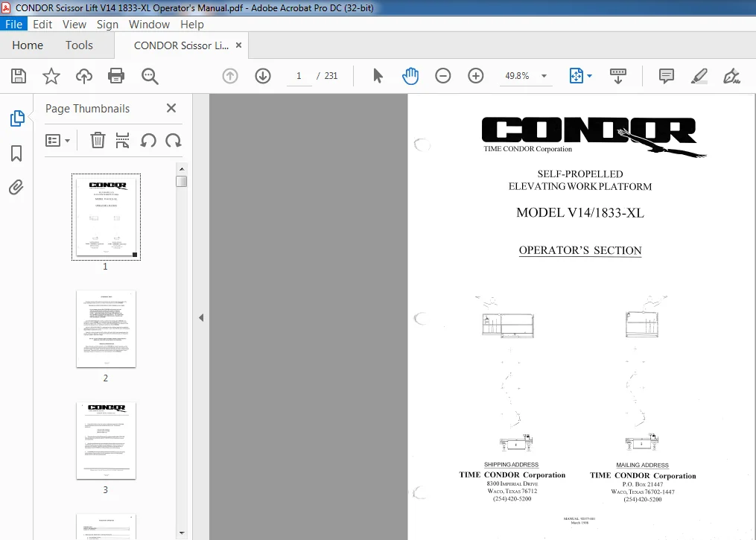This screenshot has width=756, height=540.
Task: Select the page 2 thumbnail
Action: tap(106, 328)
